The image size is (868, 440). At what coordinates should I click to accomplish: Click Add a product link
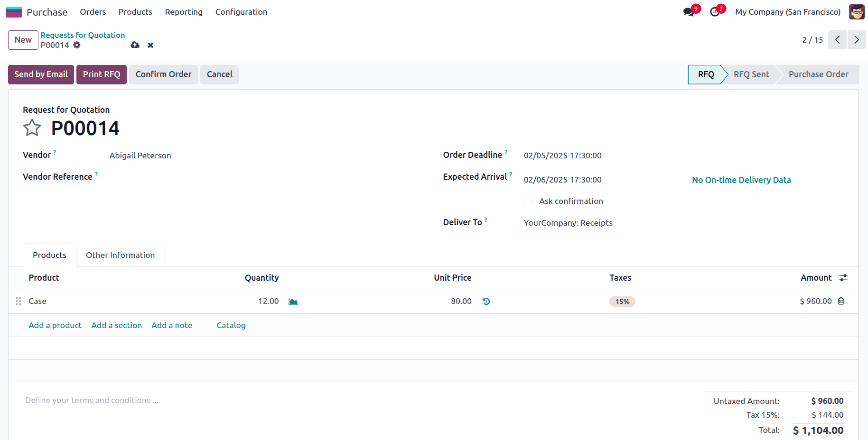tap(55, 325)
